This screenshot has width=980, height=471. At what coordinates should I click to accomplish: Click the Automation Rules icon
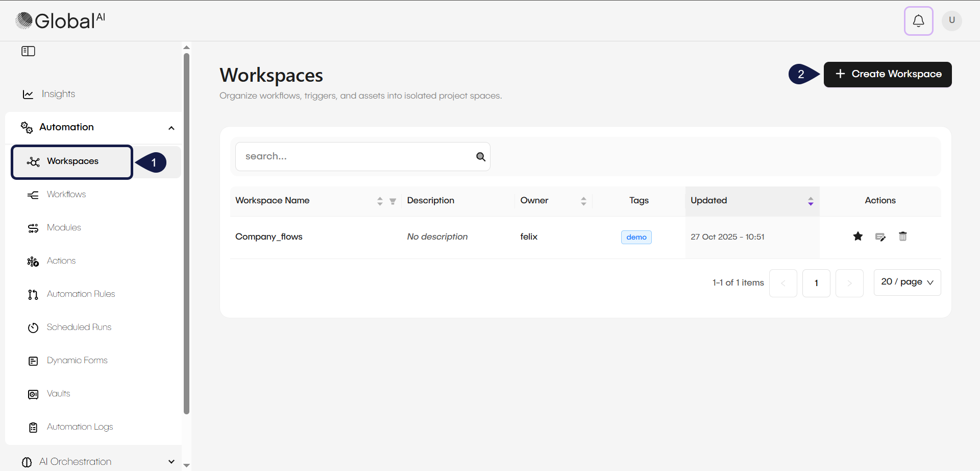pyautogui.click(x=33, y=294)
